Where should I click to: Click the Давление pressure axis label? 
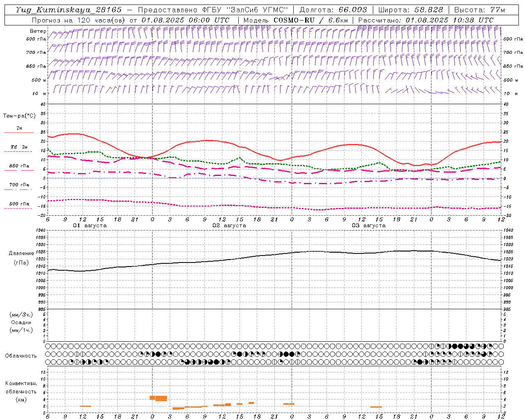pos(21,253)
